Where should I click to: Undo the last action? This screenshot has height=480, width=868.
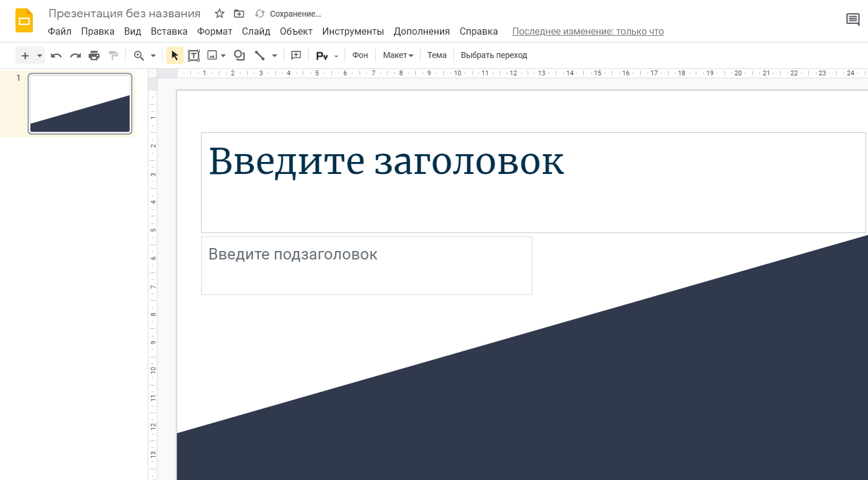56,56
